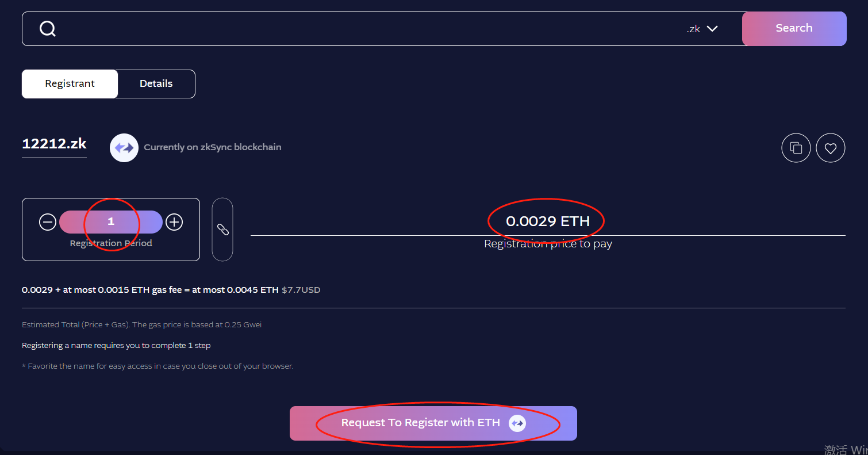The image size is (868, 455).
Task: Increase registration period with plus button
Action: (174, 222)
